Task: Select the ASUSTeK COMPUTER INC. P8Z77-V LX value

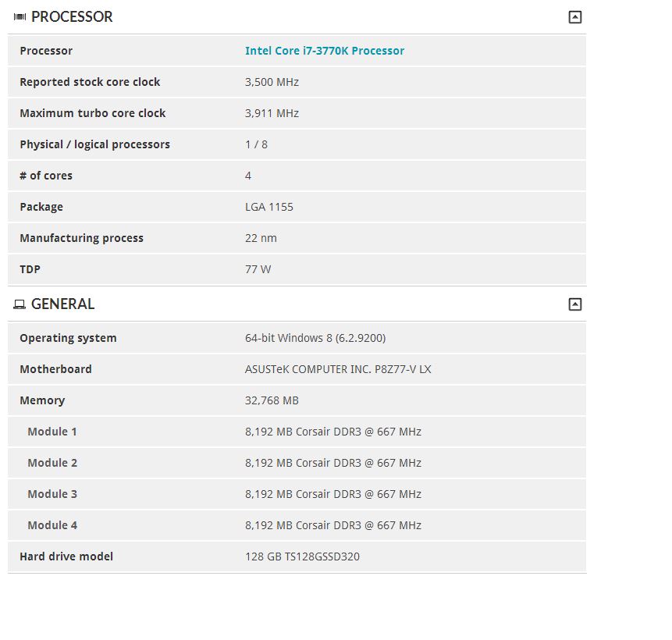Action: (338, 369)
